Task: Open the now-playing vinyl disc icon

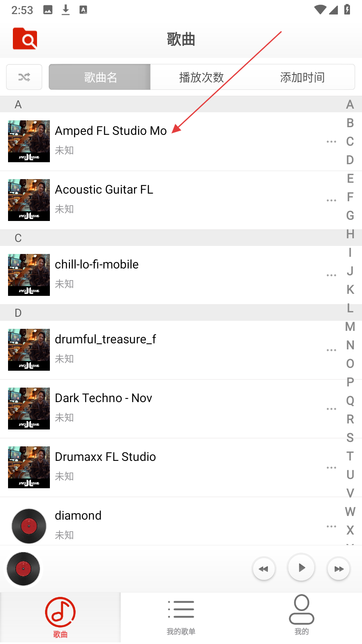Action: pos(23,569)
